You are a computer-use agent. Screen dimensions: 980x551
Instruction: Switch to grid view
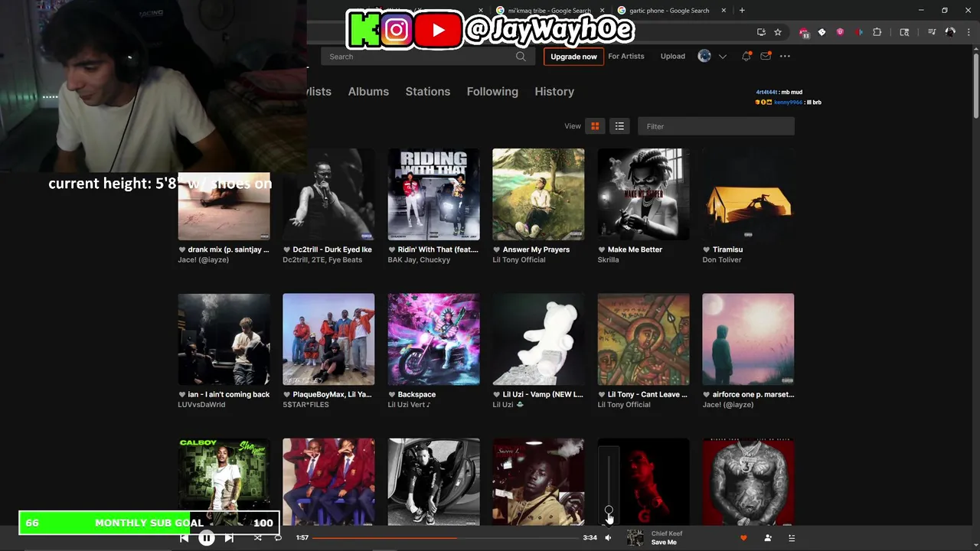pos(595,126)
